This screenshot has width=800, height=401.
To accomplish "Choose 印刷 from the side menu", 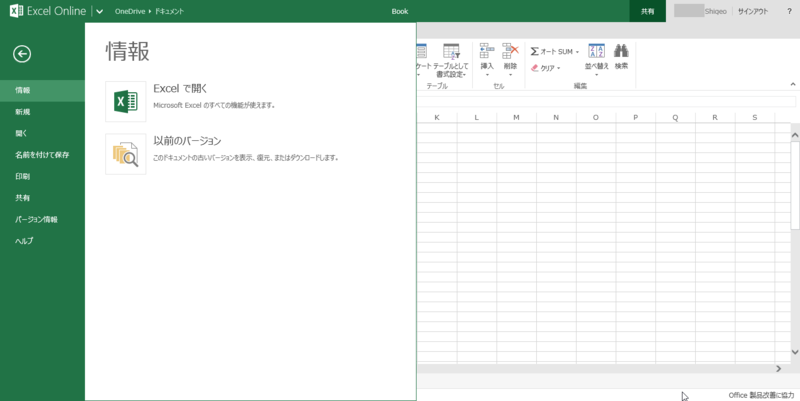I will [x=42, y=176].
